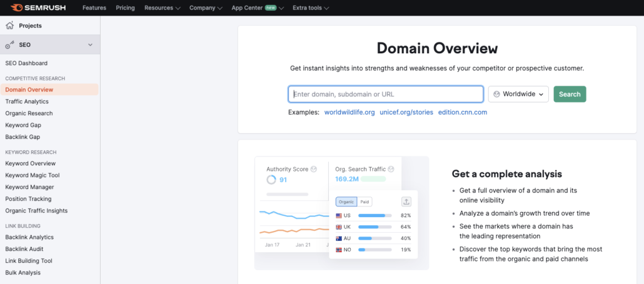This screenshot has height=284, width=644.
Task: Click the 'Get a complete analysis' heading
Action: coord(507,174)
